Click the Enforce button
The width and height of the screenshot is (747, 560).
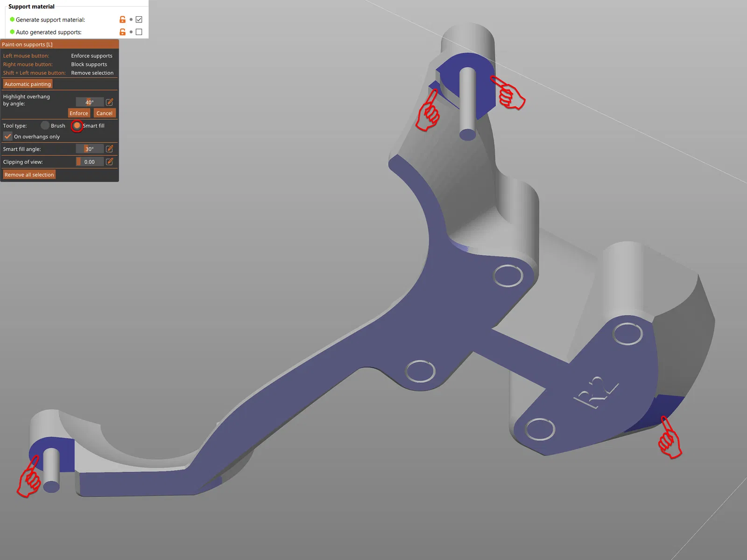click(78, 113)
